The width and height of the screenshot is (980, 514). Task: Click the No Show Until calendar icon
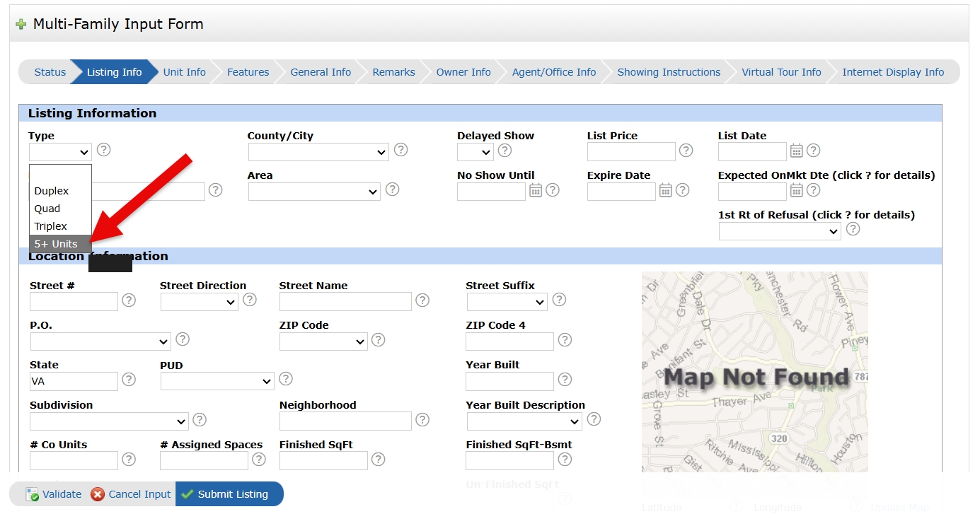point(535,190)
